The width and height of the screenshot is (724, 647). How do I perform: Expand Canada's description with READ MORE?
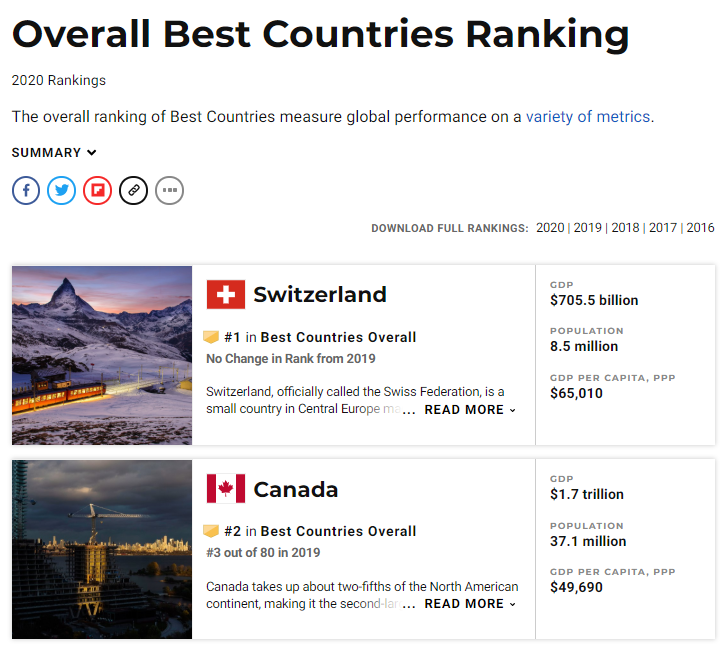(x=470, y=604)
